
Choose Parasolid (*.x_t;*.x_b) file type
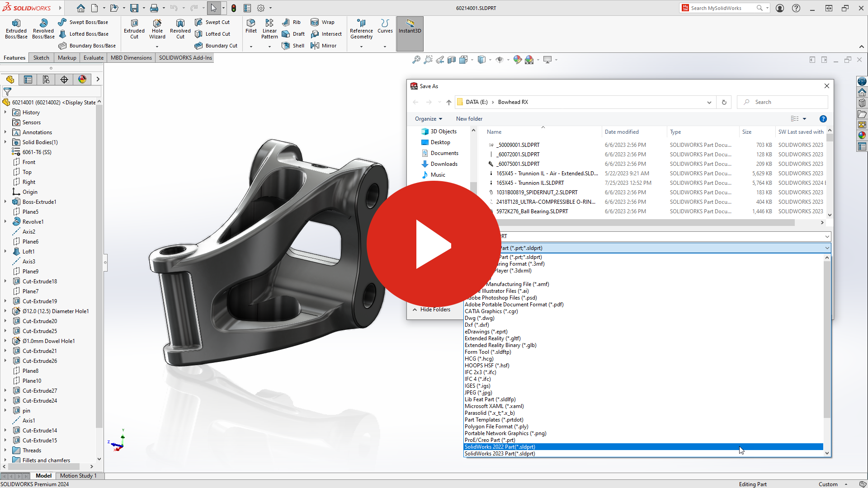tap(643, 413)
